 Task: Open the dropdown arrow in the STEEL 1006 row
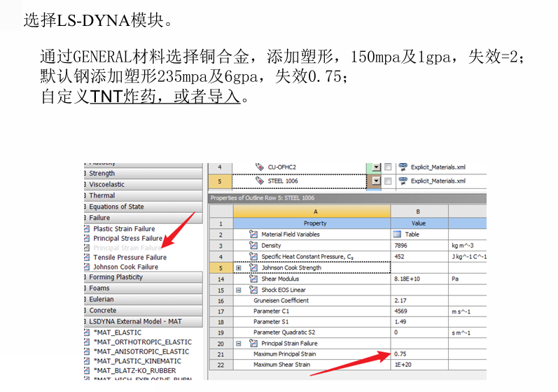point(377,181)
